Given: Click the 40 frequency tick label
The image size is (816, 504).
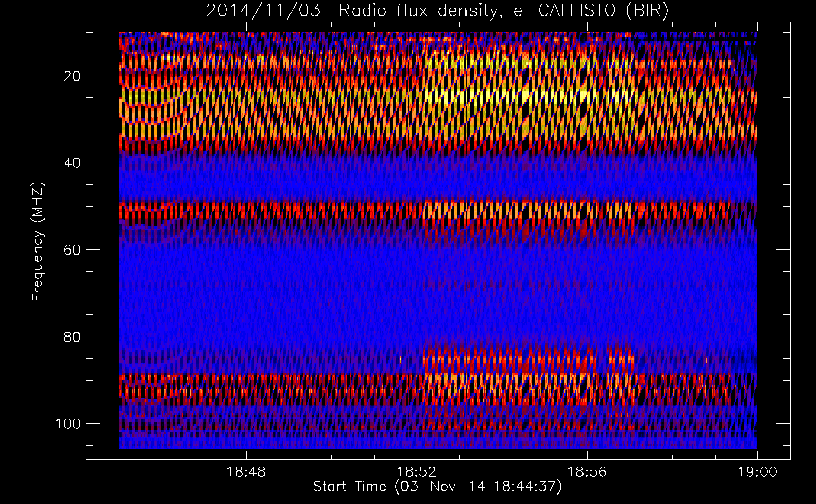Looking at the screenshot, I should pyautogui.click(x=73, y=163).
